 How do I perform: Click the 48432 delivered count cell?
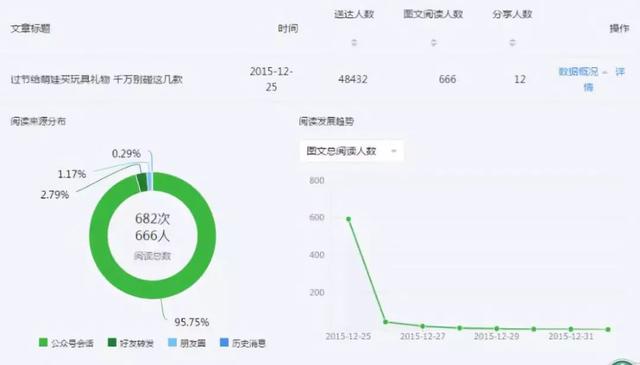tap(353, 79)
